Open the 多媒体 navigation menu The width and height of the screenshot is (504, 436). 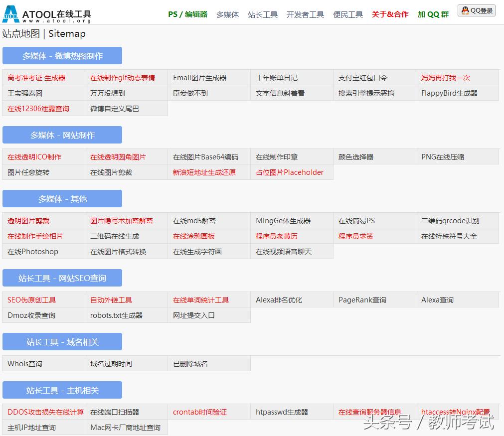(x=227, y=14)
